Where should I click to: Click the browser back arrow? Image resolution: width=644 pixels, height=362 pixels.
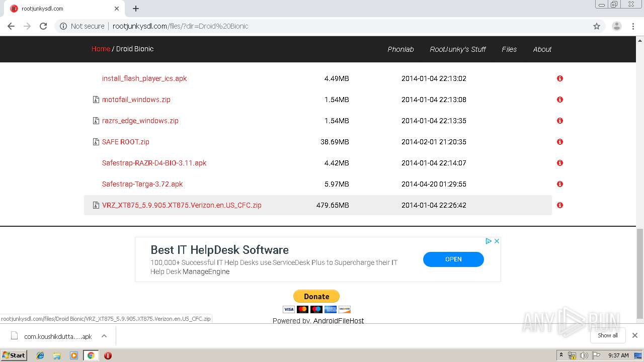pos(11,26)
